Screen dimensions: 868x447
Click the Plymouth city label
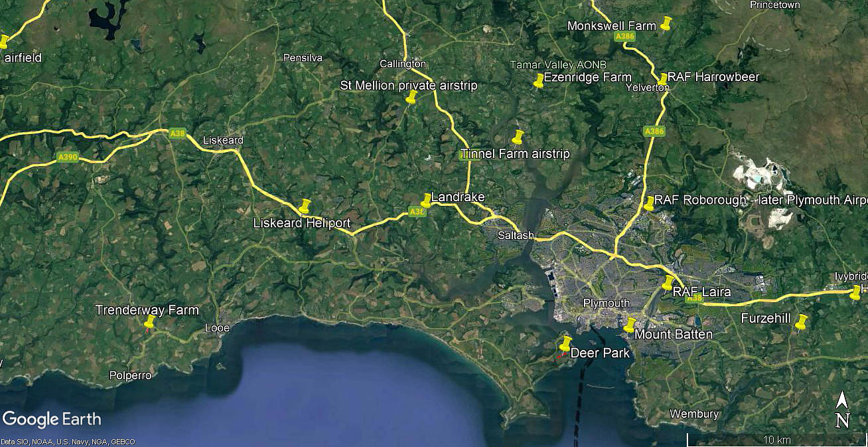pyautogui.click(x=606, y=304)
